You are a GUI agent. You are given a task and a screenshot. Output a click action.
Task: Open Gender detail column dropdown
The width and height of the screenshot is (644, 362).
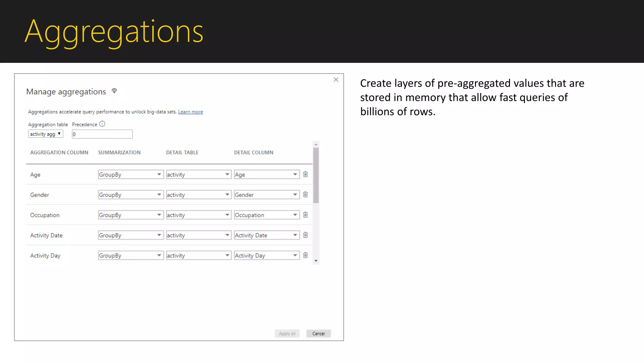[267, 195]
